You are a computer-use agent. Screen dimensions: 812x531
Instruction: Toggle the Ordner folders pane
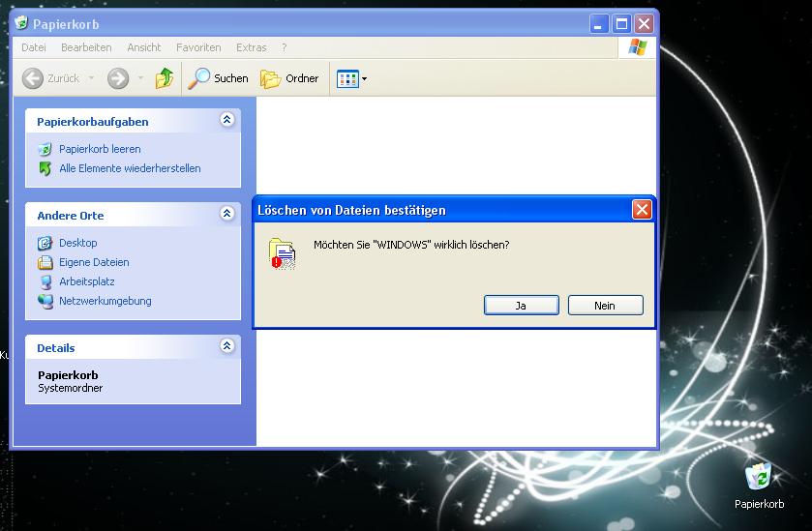pos(289,78)
